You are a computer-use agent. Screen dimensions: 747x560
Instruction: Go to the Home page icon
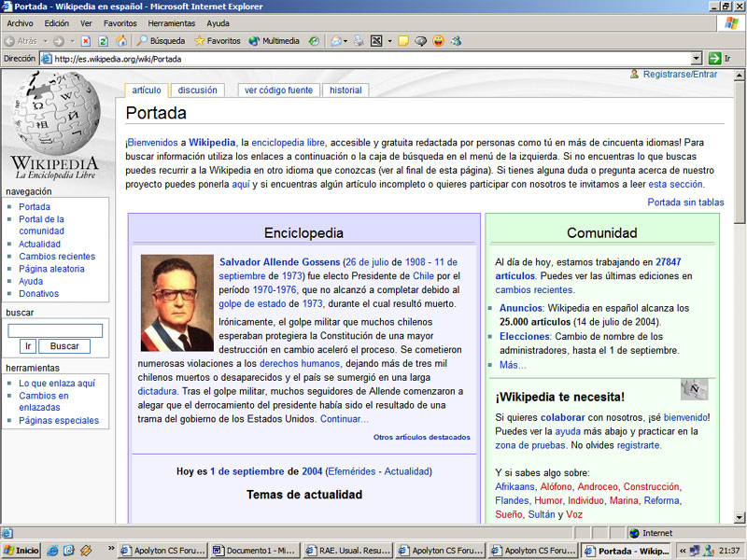tap(120, 41)
